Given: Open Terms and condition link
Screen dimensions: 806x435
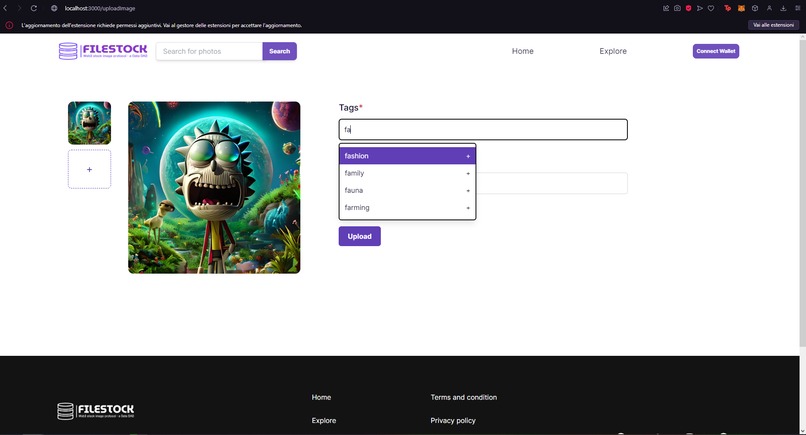Looking at the screenshot, I should tap(464, 397).
